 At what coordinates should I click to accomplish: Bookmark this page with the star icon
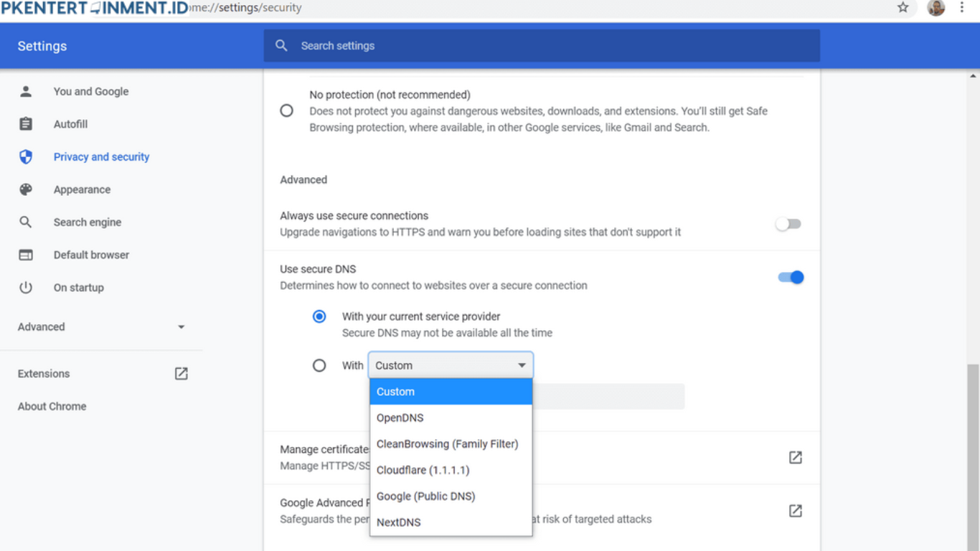(903, 8)
